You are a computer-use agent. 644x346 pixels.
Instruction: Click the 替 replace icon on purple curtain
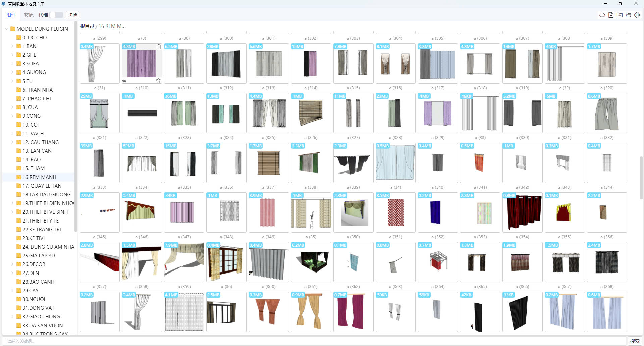(124, 80)
